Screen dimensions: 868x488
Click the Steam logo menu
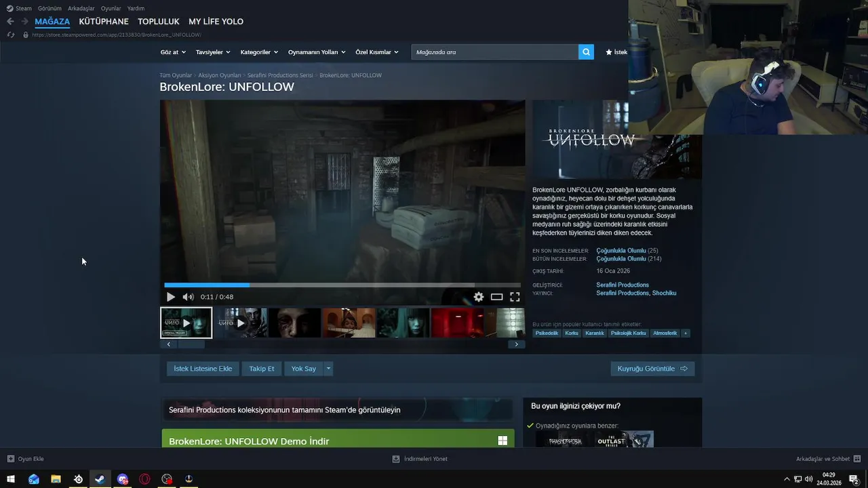(x=19, y=8)
